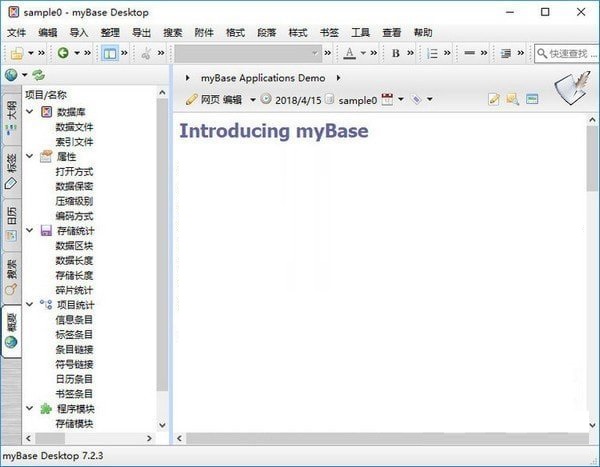Click the horizontal line insert icon

[x=470, y=53]
